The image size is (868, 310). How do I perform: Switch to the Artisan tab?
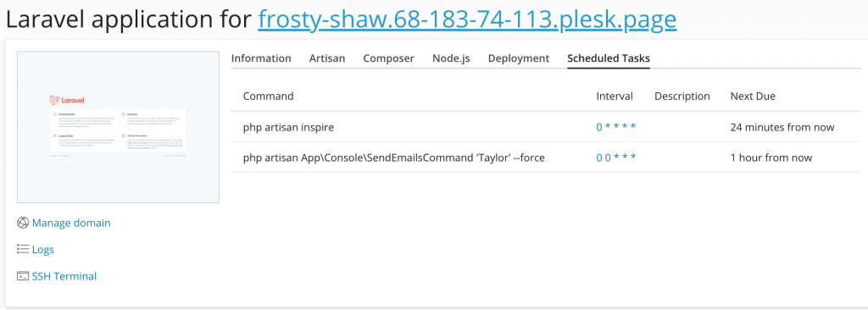point(326,58)
